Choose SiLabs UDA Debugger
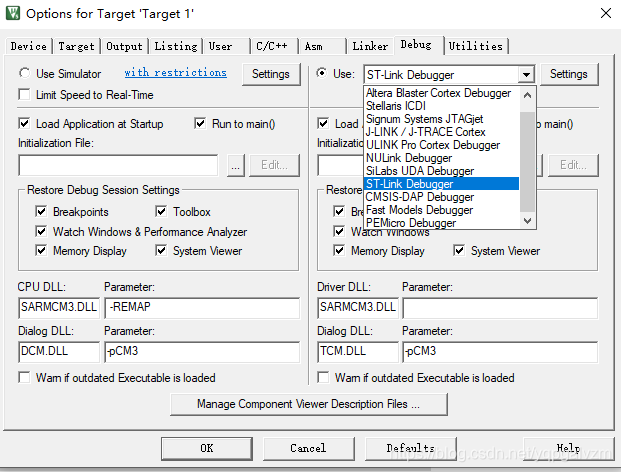The height and width of the screenshot is (472, 621). (441, 171)
